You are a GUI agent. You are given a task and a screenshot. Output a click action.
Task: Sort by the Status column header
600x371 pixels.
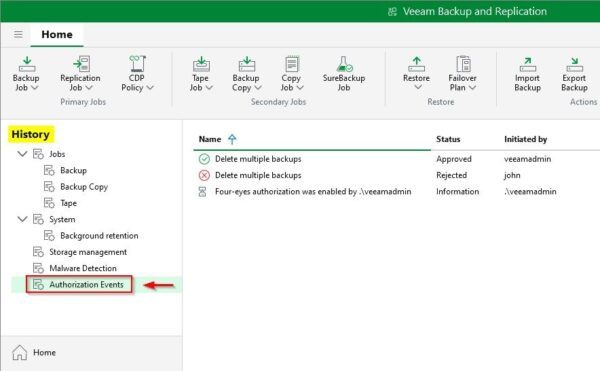[x=448, y=139]
